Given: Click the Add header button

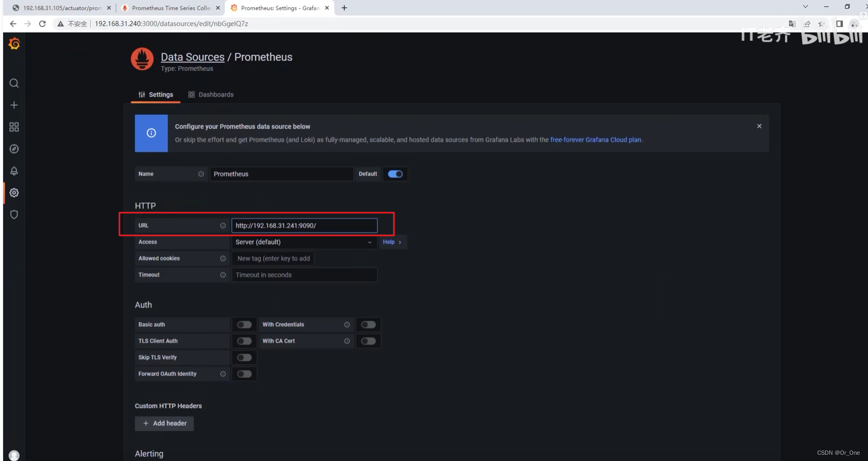Looking at the screenshot, I should click(164, 423).
